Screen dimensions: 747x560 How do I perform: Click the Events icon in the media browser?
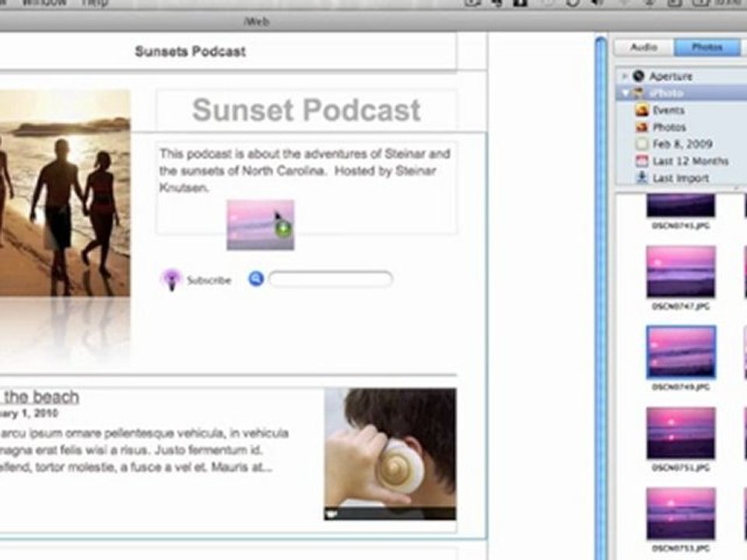(x=642, y=110)
